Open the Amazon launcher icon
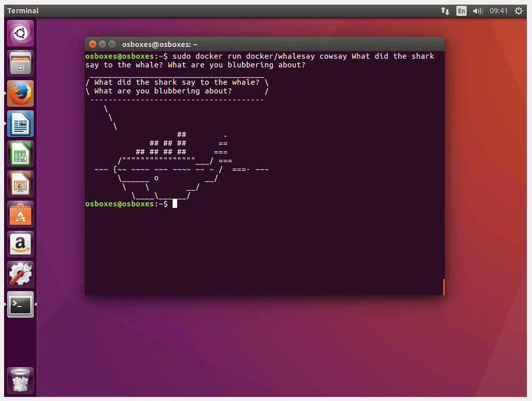 tap(20, 244)
